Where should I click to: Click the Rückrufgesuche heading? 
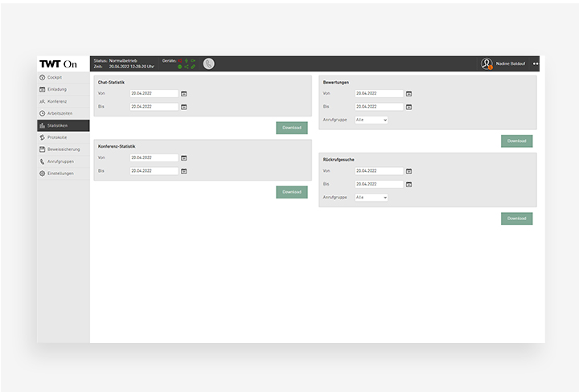339,160
